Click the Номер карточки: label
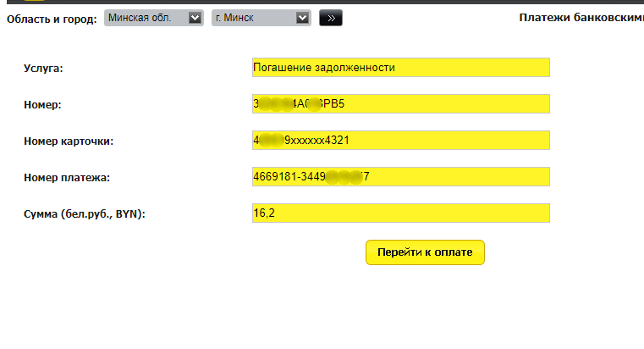Image resolution: width=644 pixels, height=349 pixels. click(69, 141)
